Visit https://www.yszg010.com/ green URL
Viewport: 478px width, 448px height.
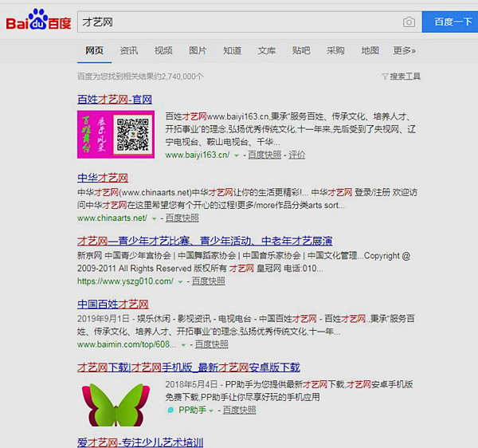(125, 281)
